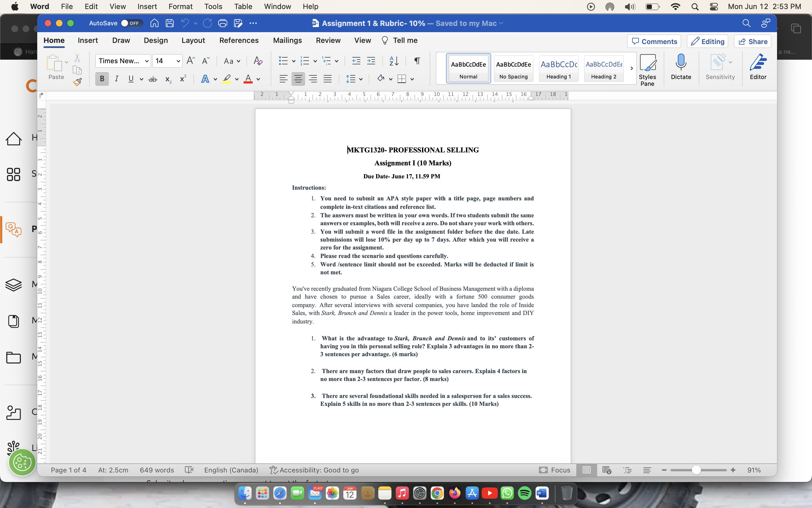This screenshot has width=812, height=508.
Task: Adjust the zoom slider handle
Action: pyautogui.click(x=696, y=470)
